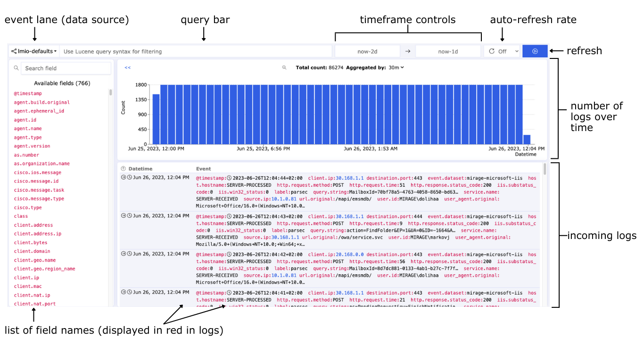Select the as.organization.name field
The height and width of the screenshot is (362, 644).
tap(42, 164)
